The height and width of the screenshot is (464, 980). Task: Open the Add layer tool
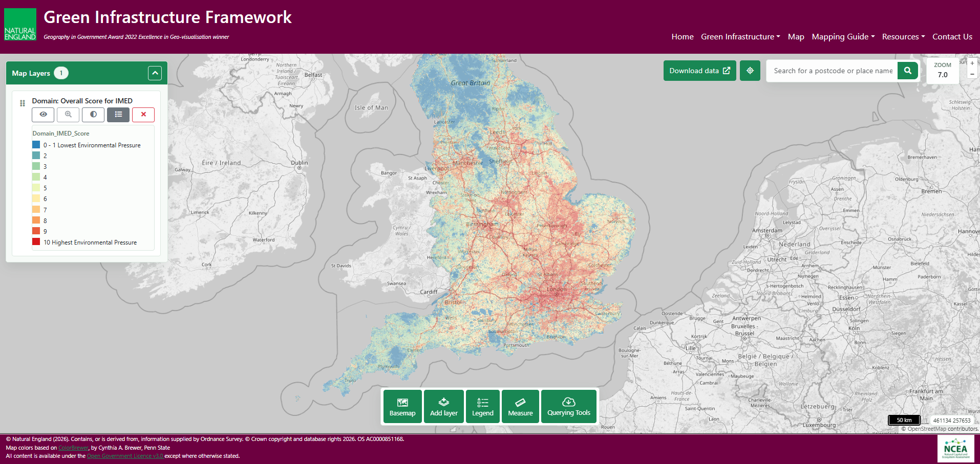(444, 407)
